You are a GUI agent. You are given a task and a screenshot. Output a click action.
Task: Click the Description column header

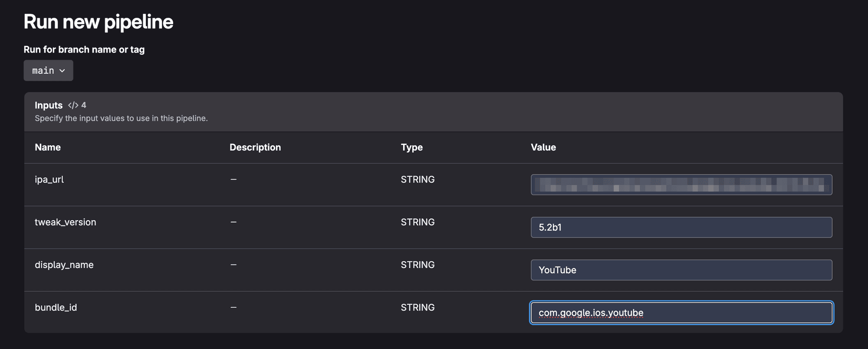[255, 147]
